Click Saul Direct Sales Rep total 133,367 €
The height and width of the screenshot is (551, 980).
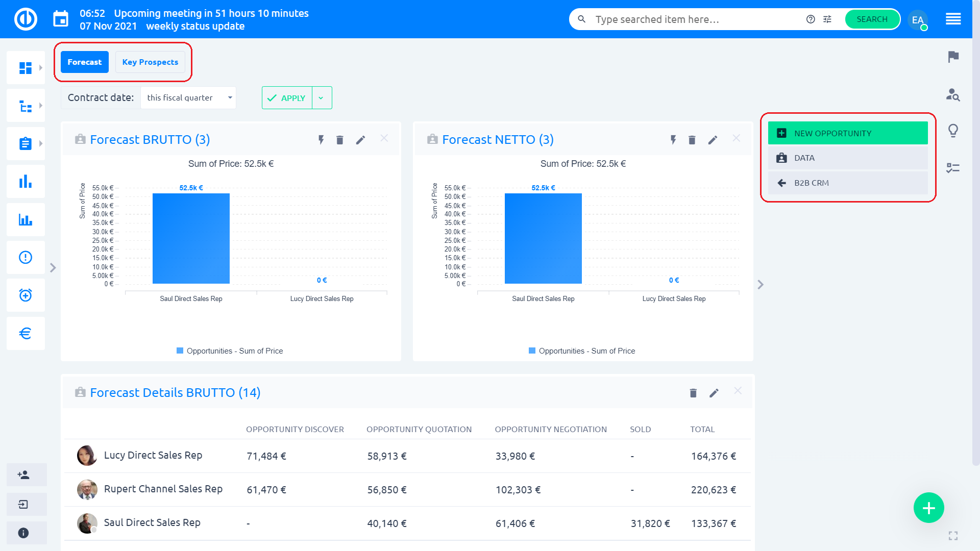coord(713,523)
